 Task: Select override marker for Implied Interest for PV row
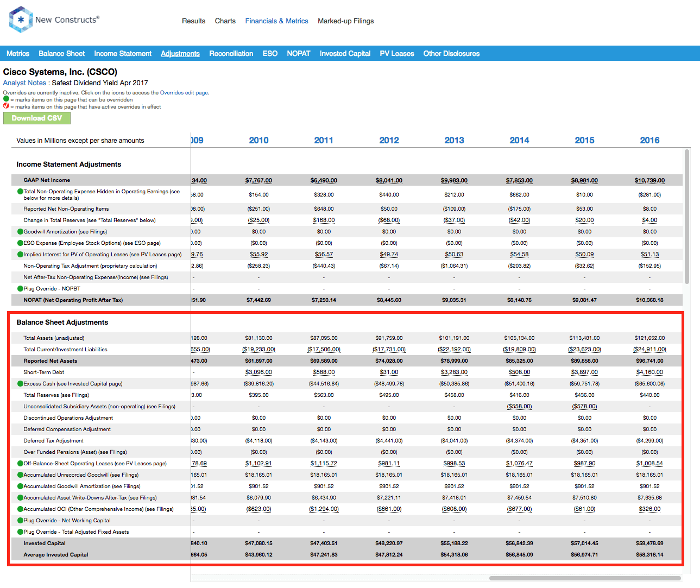[x=20, y=255]
